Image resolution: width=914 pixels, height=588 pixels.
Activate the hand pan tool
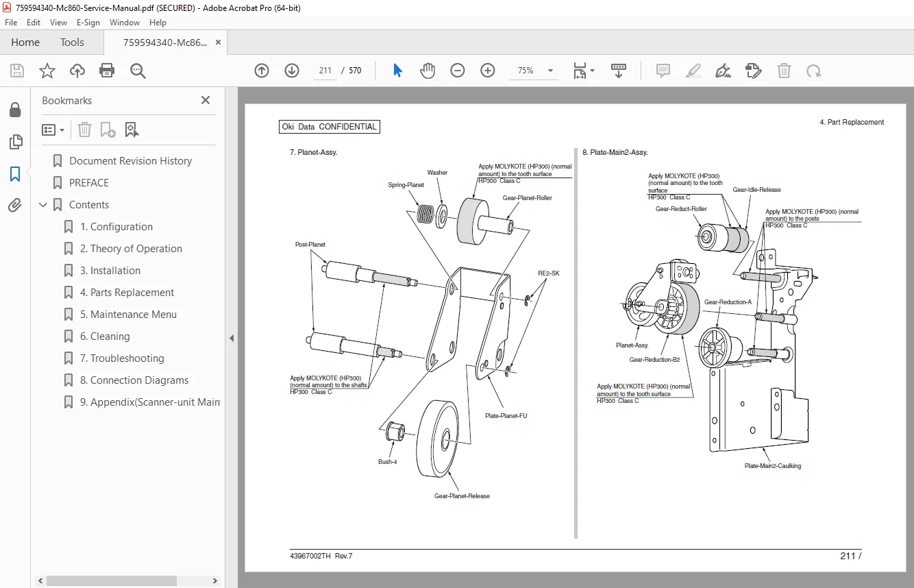click(x=428, y=71)
